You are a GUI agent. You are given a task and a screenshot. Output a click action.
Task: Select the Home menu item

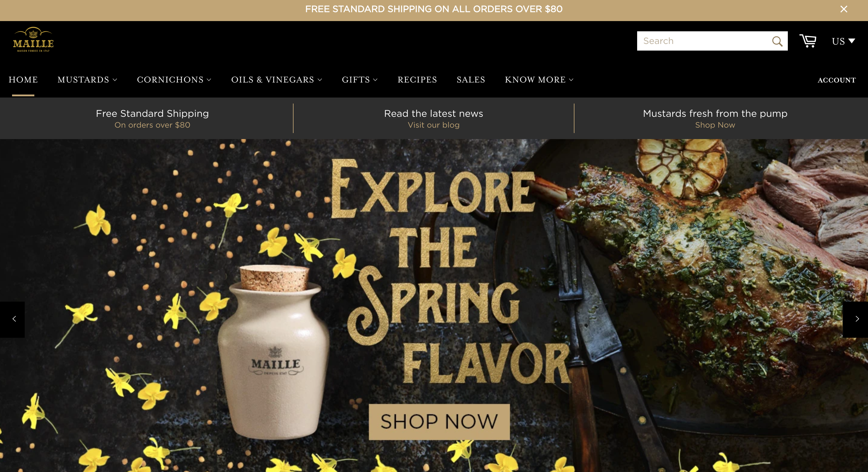(23, 80)
